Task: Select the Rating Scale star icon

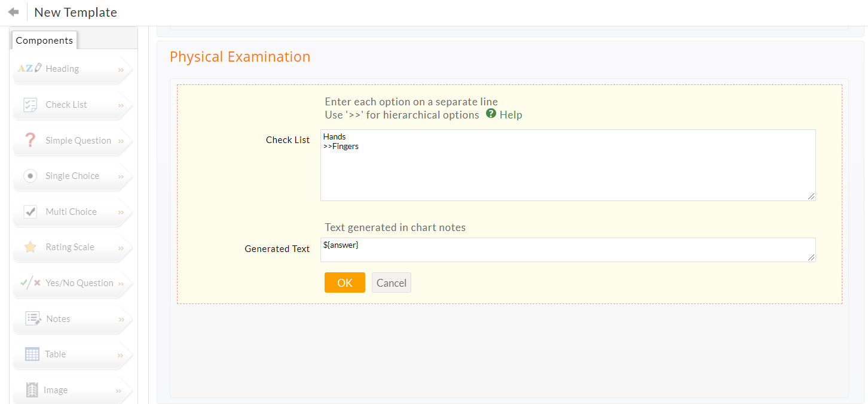Action: (30, 247)
